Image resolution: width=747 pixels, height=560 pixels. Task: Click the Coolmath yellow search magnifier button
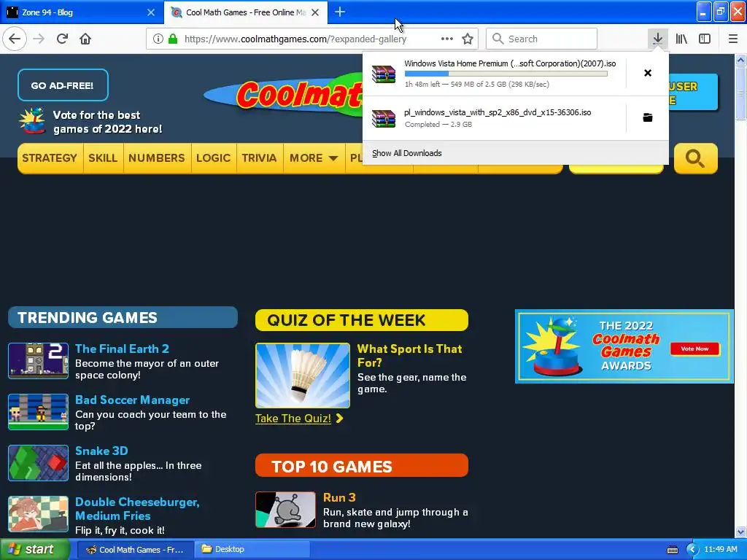(695, 158)
